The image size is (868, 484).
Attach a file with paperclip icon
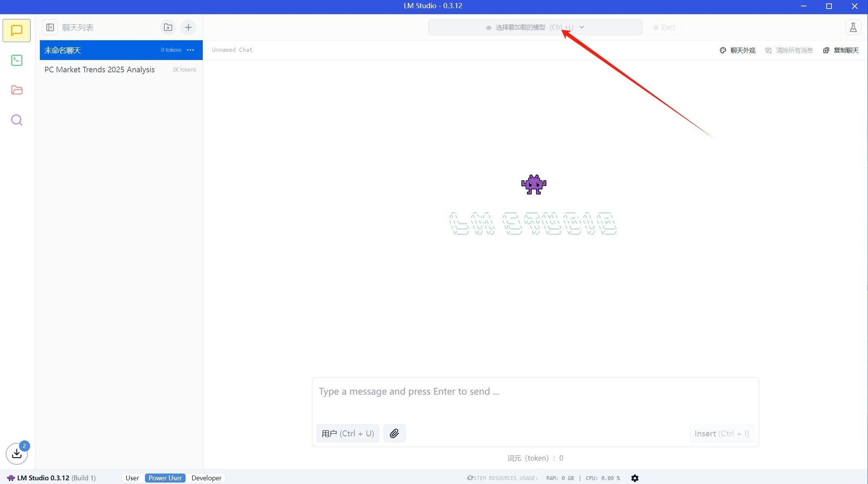394,433
